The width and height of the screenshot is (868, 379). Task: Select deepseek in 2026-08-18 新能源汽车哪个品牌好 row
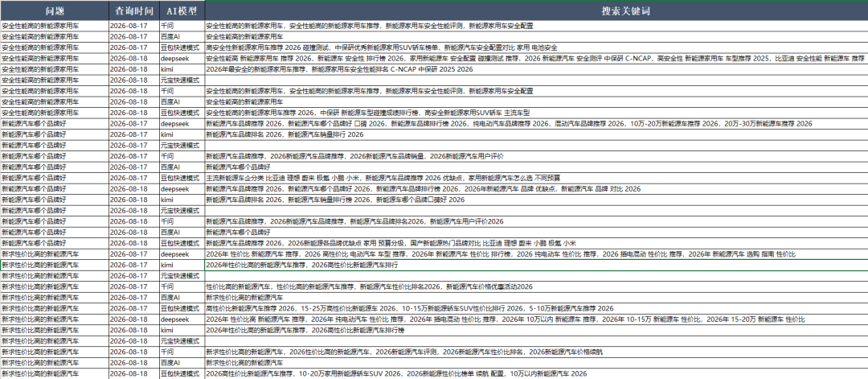(182, 189)
